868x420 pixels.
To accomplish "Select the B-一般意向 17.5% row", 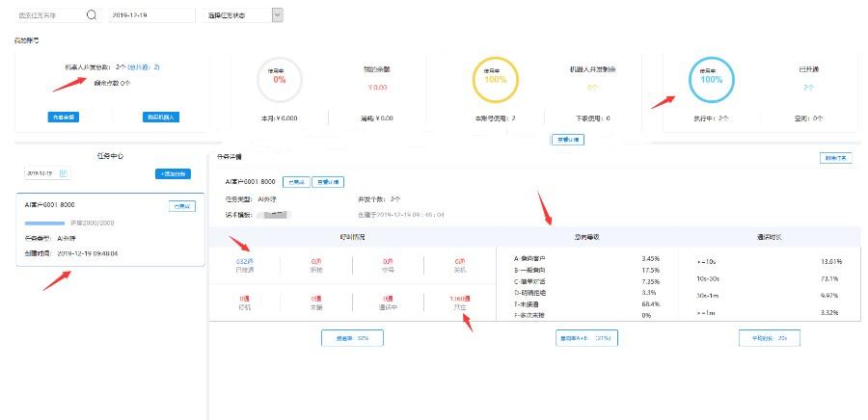I will (586, 271).
